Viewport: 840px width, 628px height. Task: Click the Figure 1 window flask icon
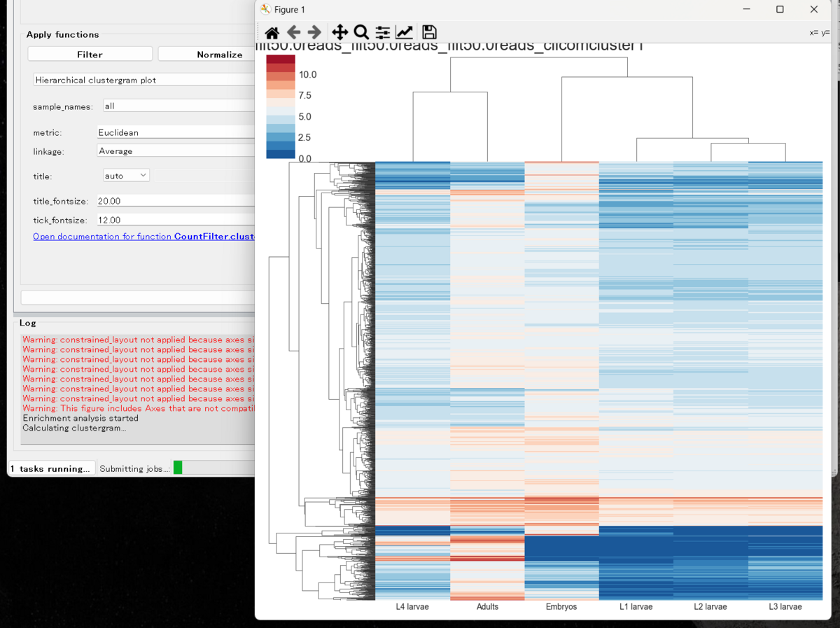(x=265, y=9)
